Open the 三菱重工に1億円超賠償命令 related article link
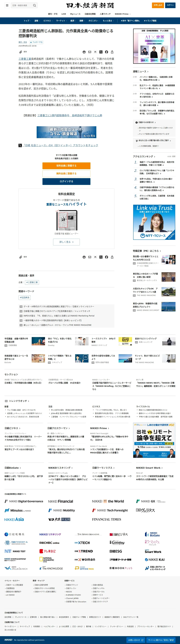The image size is (180, 644). (x=70, y=116)
